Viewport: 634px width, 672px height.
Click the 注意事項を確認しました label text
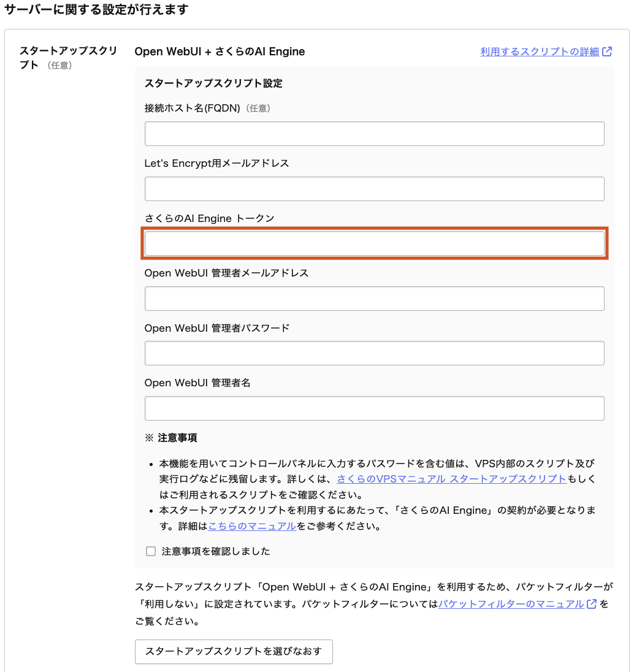pyautogui.click(x=216, y=551)
